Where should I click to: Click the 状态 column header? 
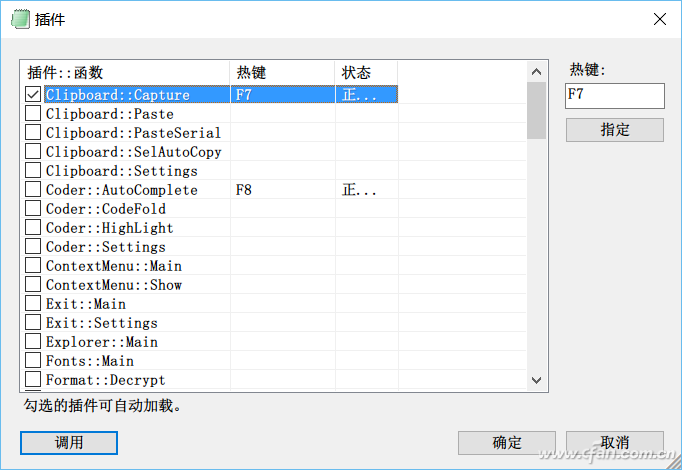pos(367,73)
